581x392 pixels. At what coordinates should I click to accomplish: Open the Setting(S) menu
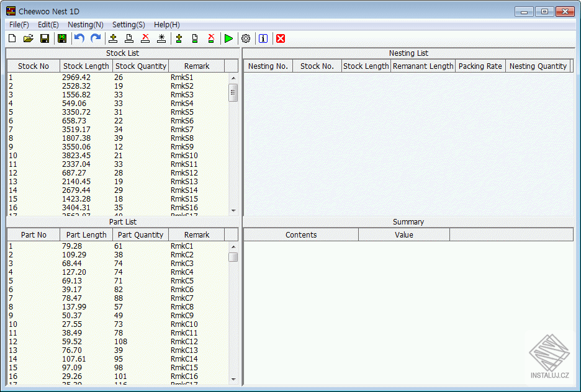(x=128, y=25)
